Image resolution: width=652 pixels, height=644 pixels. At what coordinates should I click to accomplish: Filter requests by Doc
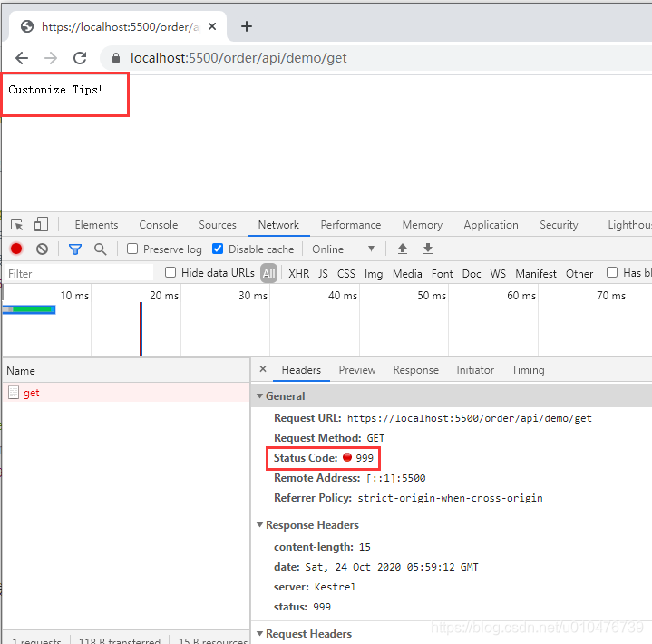pos(472,273)
